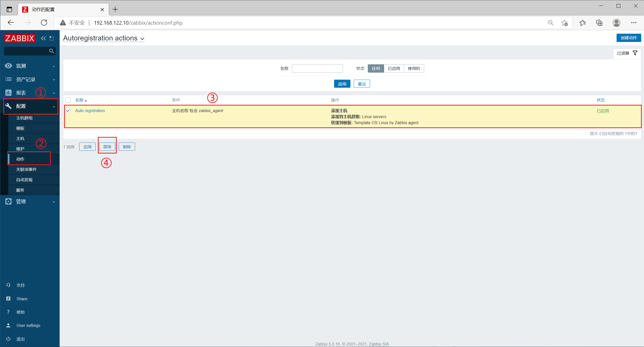This screenshot has height=347, width=644.
Task: Add this page to favorites star icon
Action: click(x=564, y=23)
